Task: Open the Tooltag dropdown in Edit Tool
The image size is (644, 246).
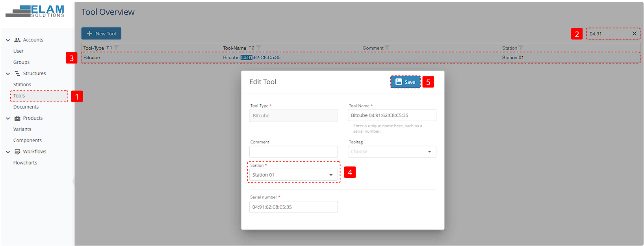Action: (x=392, y=152)
